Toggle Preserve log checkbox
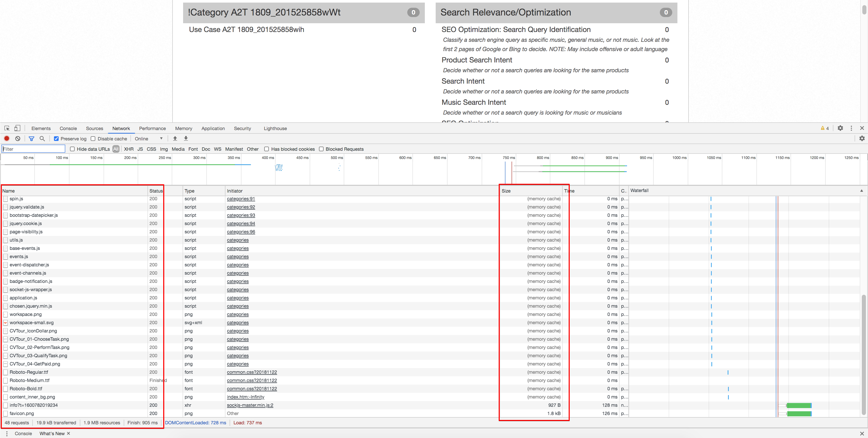The image size is (868, 438). tap(56, 139)
